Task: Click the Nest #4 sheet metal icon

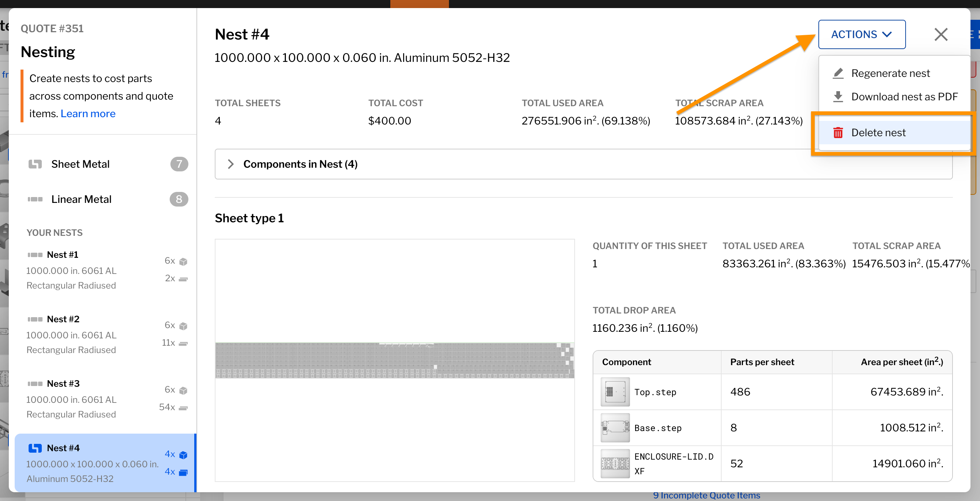Action: [35, 448]
